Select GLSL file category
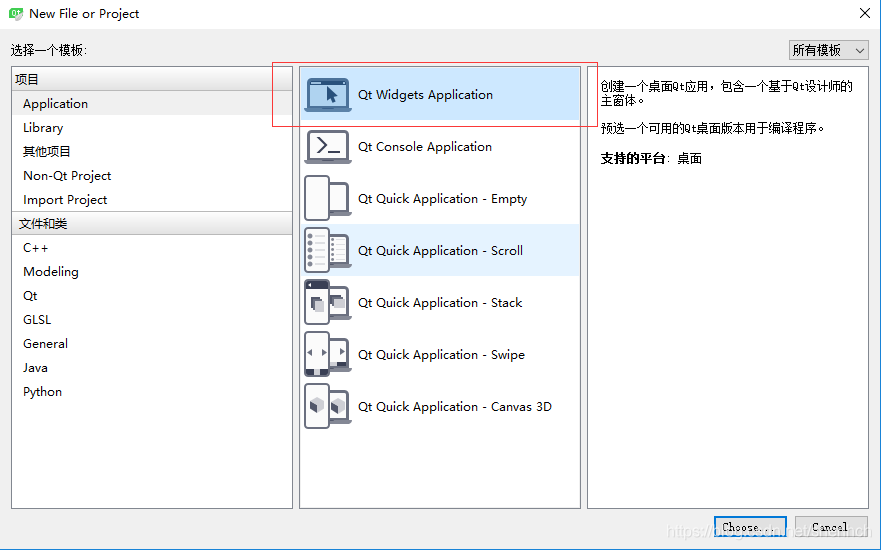 click(152, 320)
